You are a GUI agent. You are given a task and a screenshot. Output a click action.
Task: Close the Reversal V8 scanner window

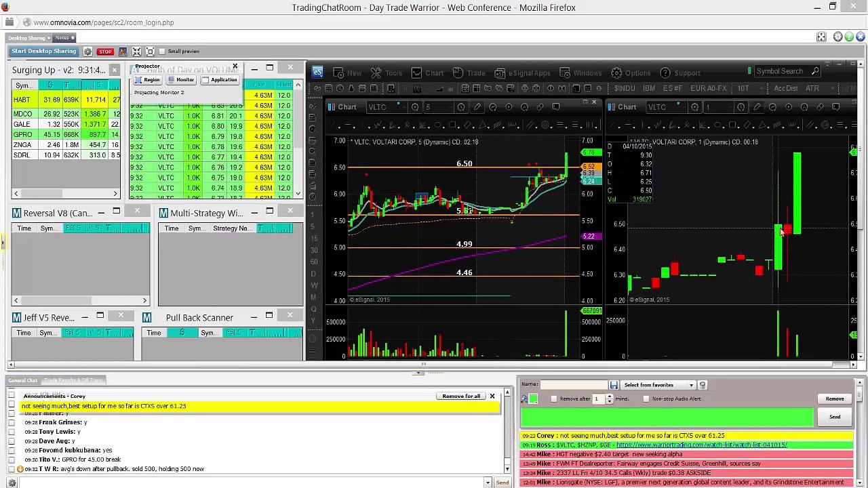(x=137, y=211)
